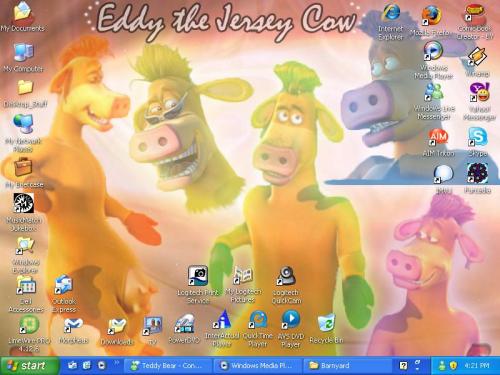Switch to the Barnyard folder taskbar button
This screenshot has height=375, width=500.
pyautogui.click(x=347, y=366)
